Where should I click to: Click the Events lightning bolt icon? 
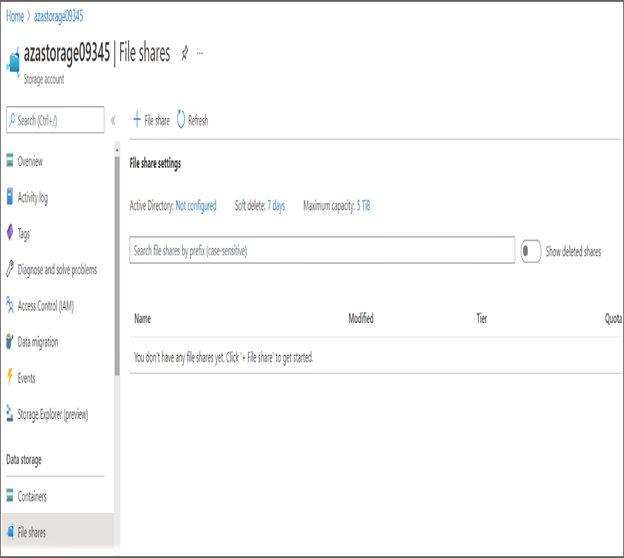[10, 377]
